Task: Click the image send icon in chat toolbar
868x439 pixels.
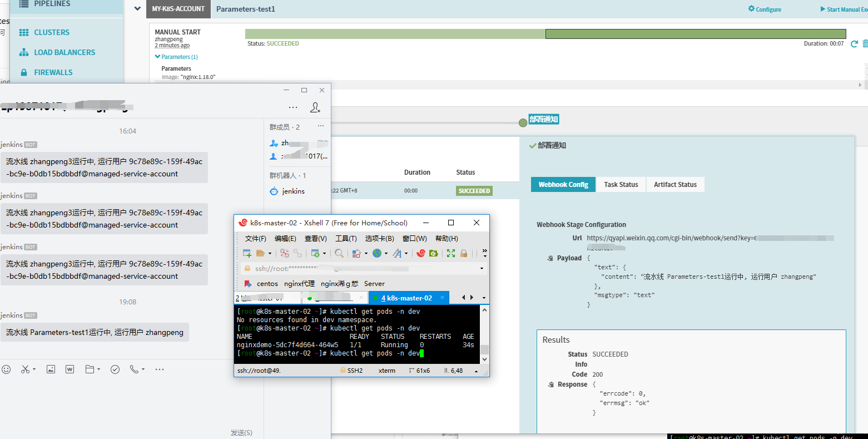Action: 51,369
